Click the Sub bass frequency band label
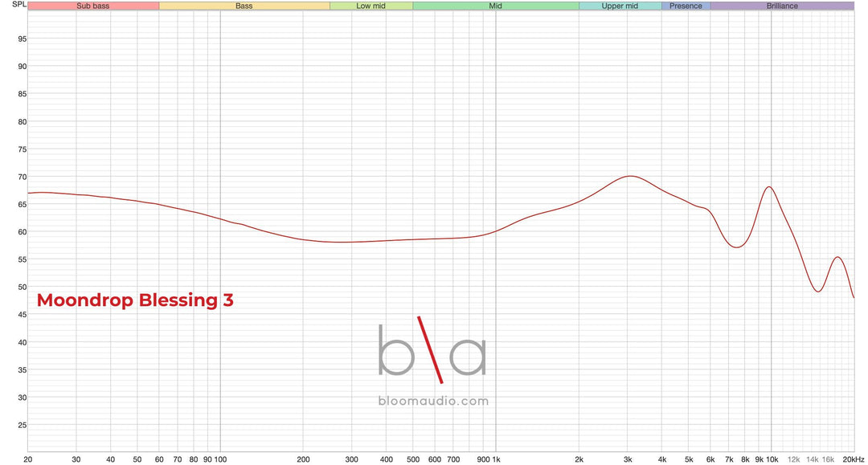The height and width of the screenshot is (465, 868). coord(93,6)
